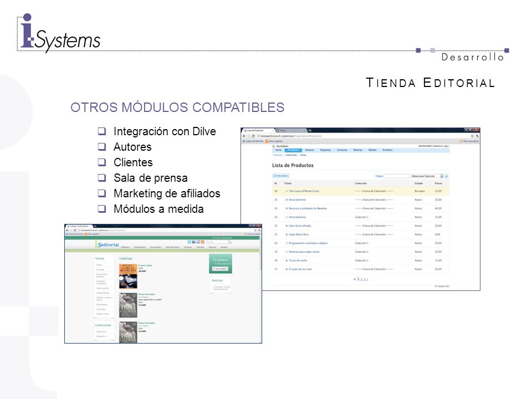Viewport: 532px width, 399px height.
Task: Open product Recursos y utilidades for Newbies
Action: pos(308,208)
